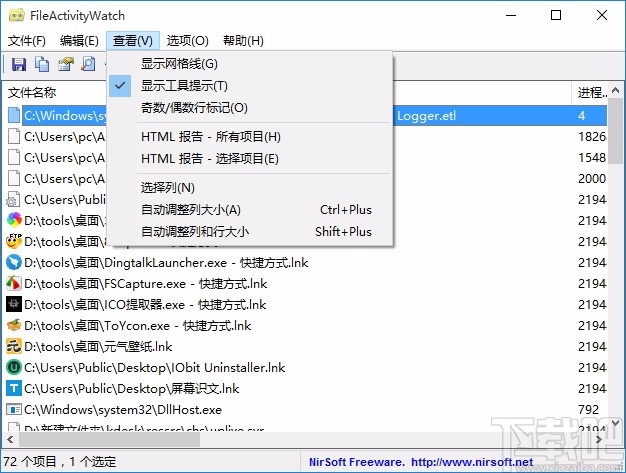The width and height of the screenshot is (626, 473).
Task: Open 文件(F) menu
Action: (27, 41)
